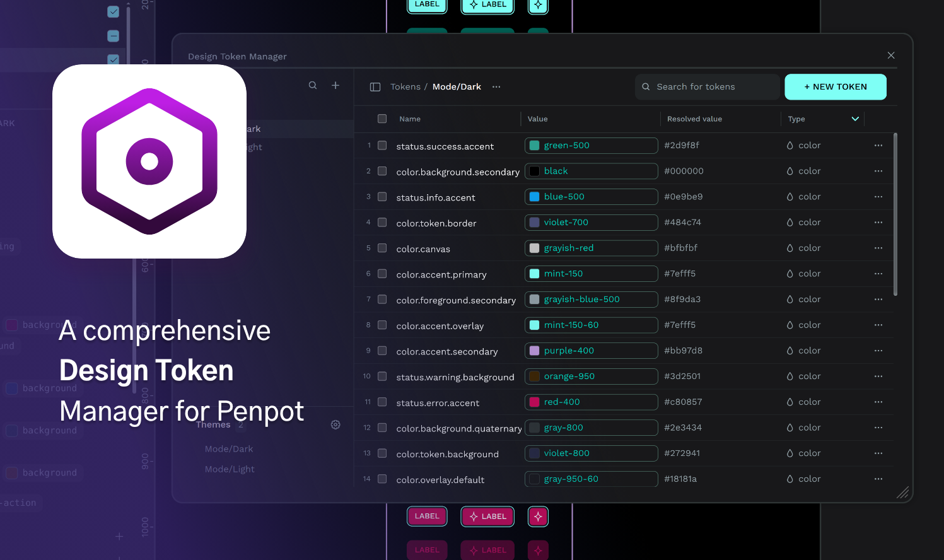
Task: Select the Mode/Dark theme in sidebar
Action: tap(229, 449)
